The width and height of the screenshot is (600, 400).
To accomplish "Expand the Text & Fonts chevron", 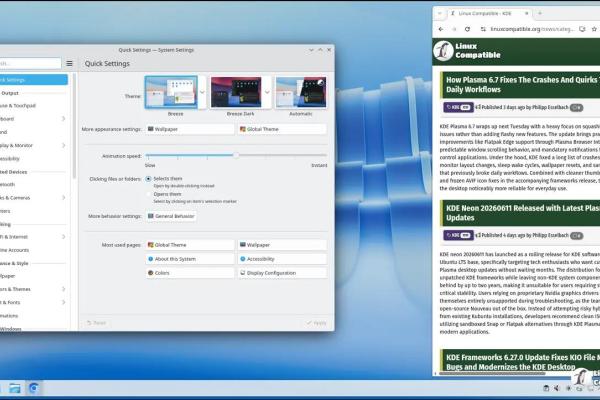I will [64, 302].
